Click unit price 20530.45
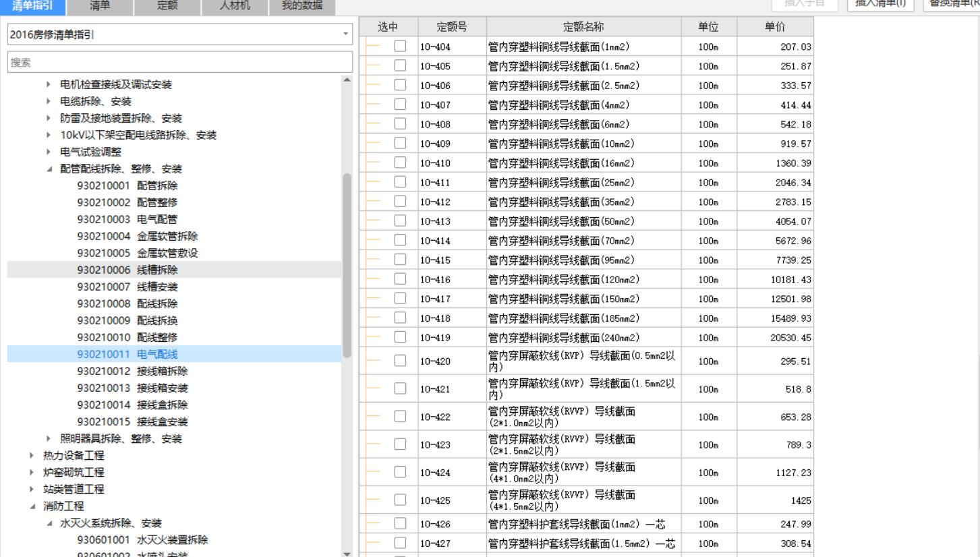 (x=791, y=338)
